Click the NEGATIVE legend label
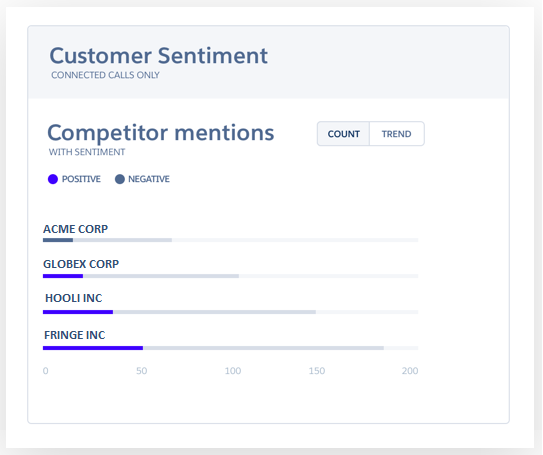The height and width of the screenshot is (455, 543). [x=149, y=179]
